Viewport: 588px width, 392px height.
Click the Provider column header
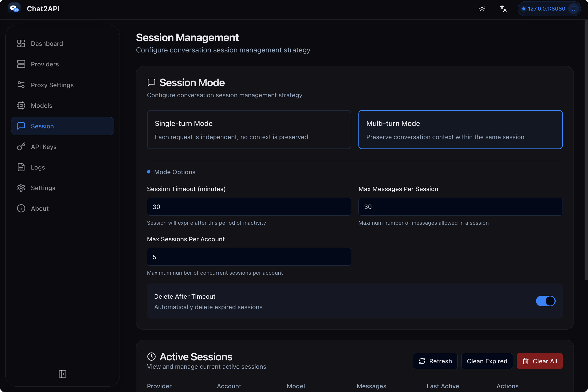(x=159, y=386)
